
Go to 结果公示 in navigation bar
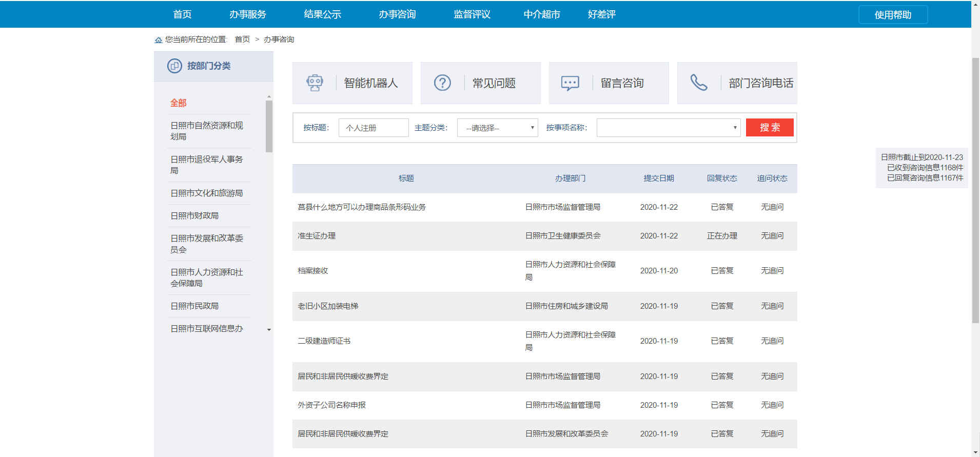(x=322, y=14)
